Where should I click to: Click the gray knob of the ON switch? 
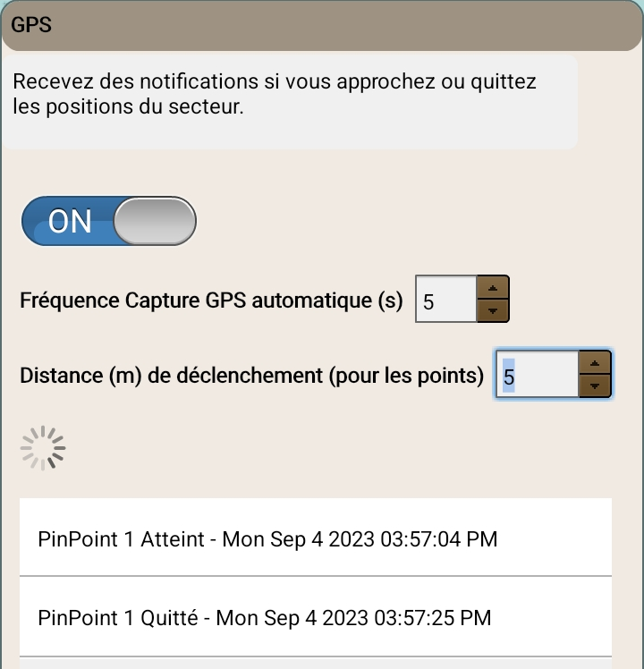coord(155,221)
